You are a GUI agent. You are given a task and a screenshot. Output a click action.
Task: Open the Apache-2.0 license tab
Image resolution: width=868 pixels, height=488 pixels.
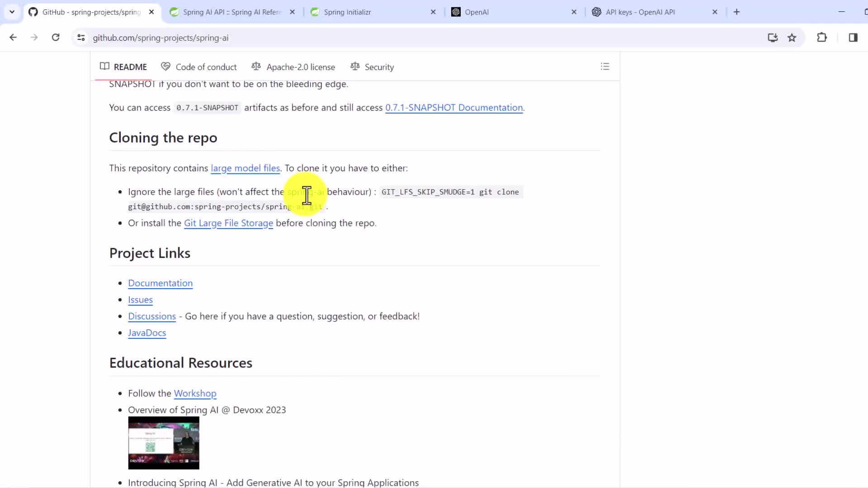point(293,67)
